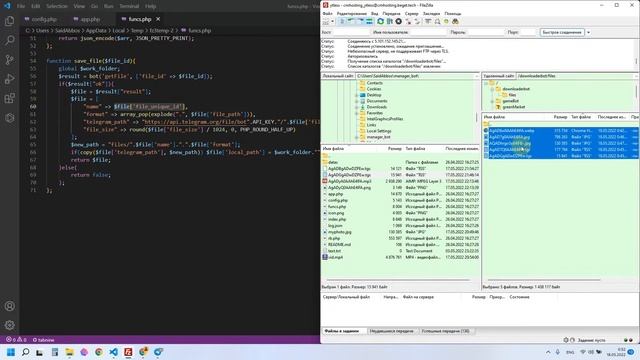Collapse the downloaderbot folder in the remote tree
Viewport: 640px width, 360px height.
(492, 89)
